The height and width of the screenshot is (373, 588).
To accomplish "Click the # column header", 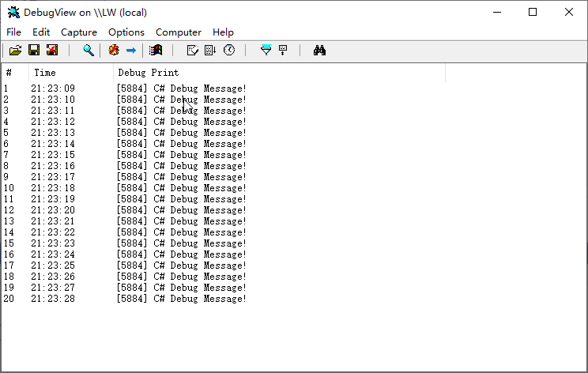I will point(15,73).
